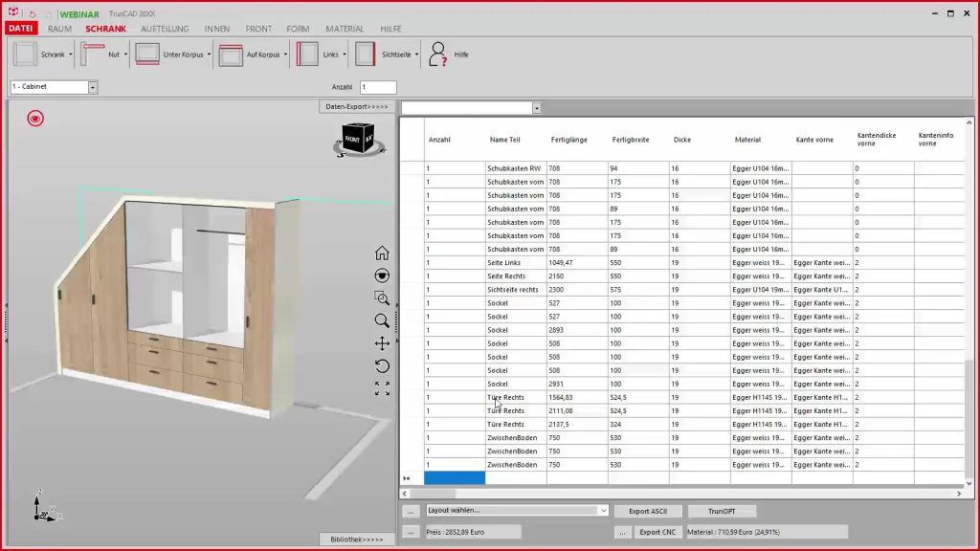Image resolution: width=980 pixels, height=551 pixels.
Task: Select the highlighted new-row Anzahl cell
Action: click(455, 478)
